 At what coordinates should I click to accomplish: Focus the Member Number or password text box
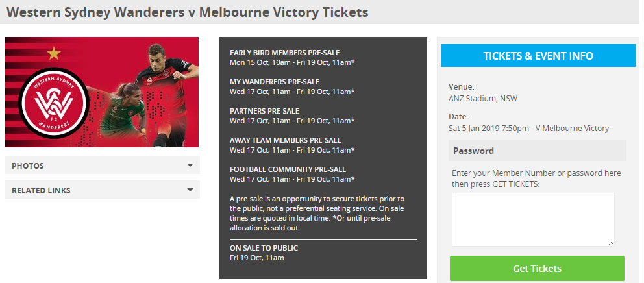coord(532,219)
